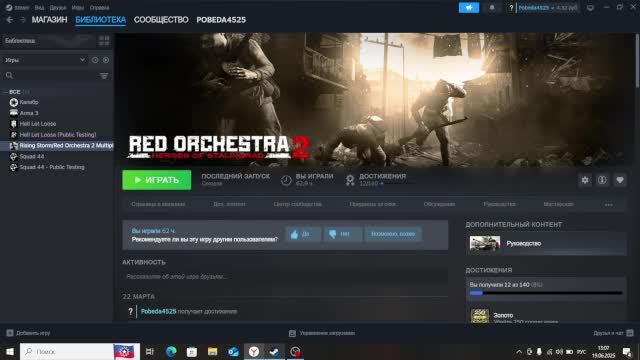Toggle ready-to-play filter icon in sidebar
Viewport: 640px width, 360px height.
pos(106,60)
